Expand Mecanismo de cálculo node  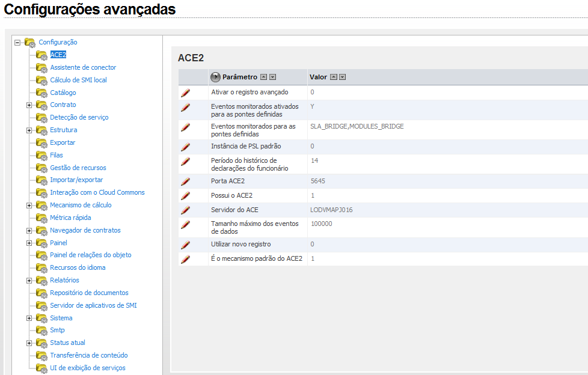coord(29,206)
